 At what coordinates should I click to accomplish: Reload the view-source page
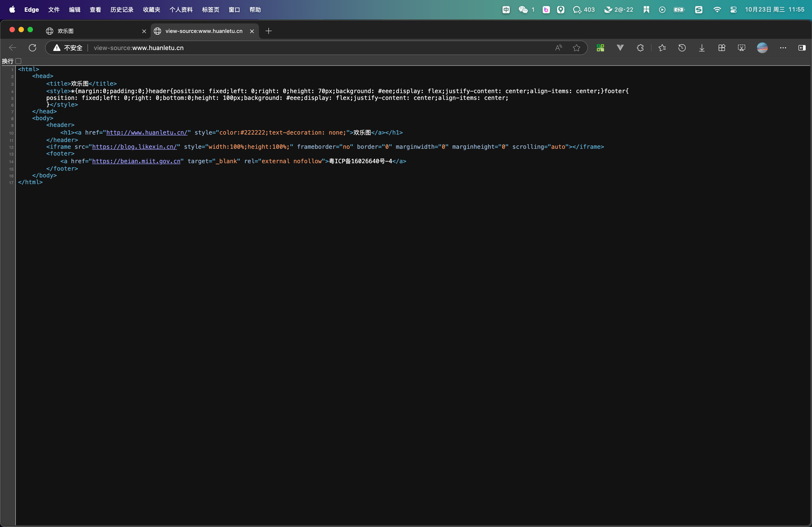(32, 48)
